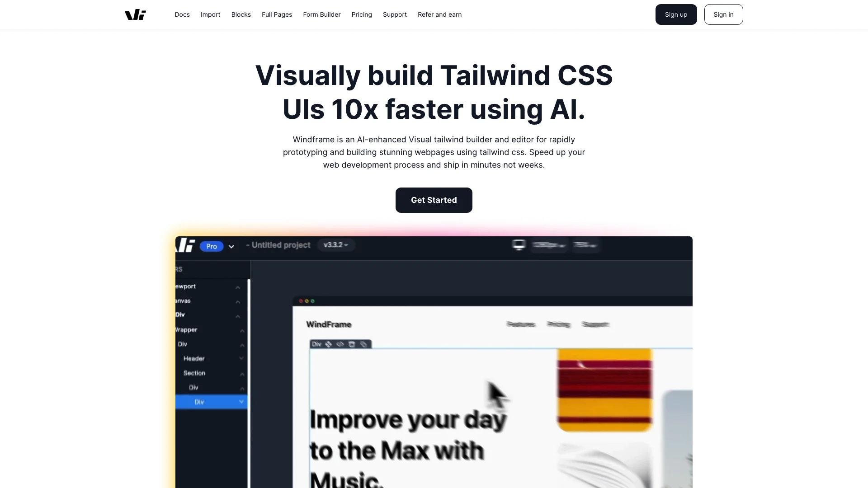Viewport: 868px width, 488px height.
Task: Click the Pro badge icon in editor
Action: (x=212, y=245)
